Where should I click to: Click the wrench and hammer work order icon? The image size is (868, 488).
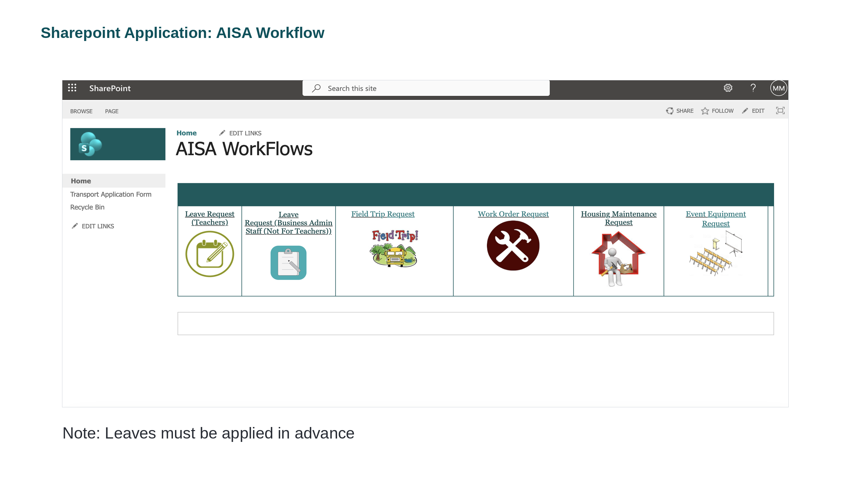point(513,245)
